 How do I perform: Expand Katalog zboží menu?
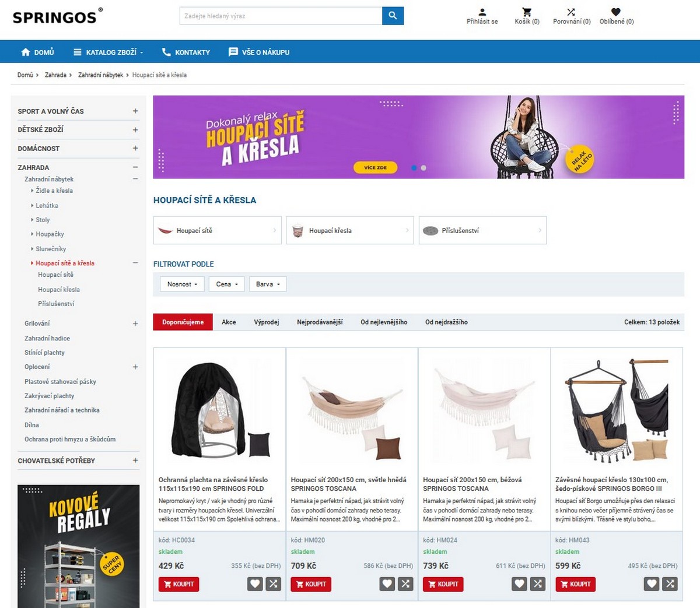(108, 52)
